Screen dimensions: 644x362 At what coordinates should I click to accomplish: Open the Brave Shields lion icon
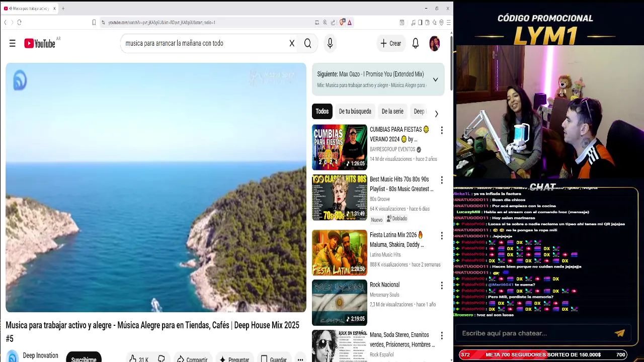(x=343, y=22)
